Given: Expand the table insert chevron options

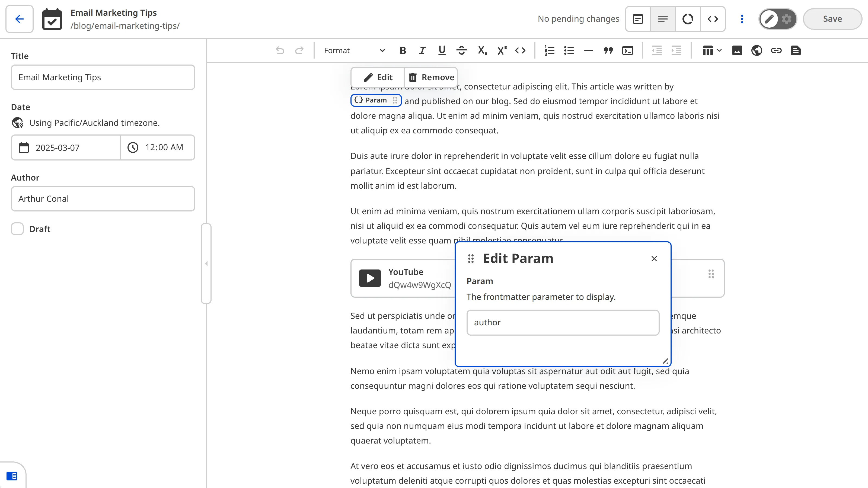Looking at the screenshot, I should [x=720, y=50].
